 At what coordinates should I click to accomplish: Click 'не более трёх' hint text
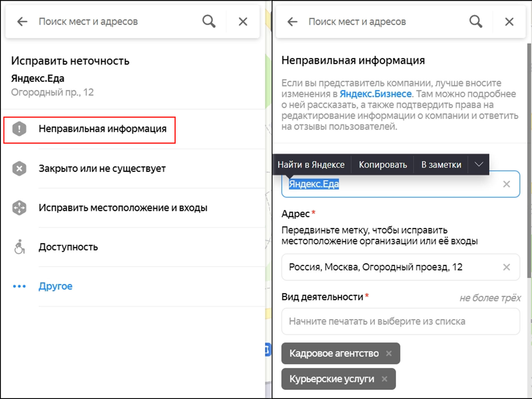click(x=490, y=298)
